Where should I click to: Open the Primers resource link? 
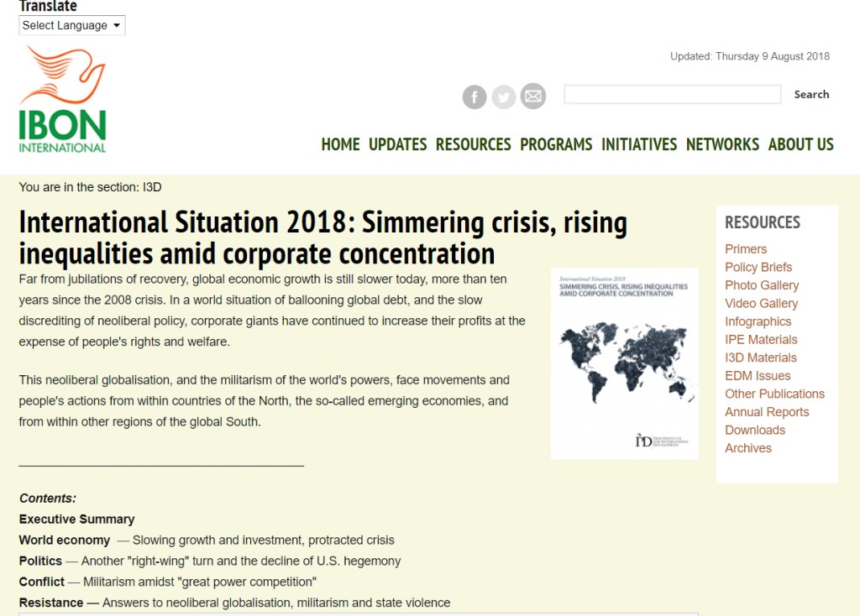[744, 249]
